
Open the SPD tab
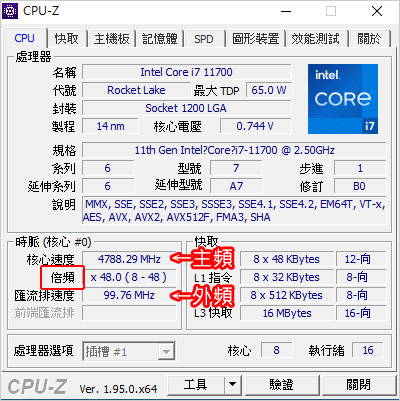pos(203,39)
